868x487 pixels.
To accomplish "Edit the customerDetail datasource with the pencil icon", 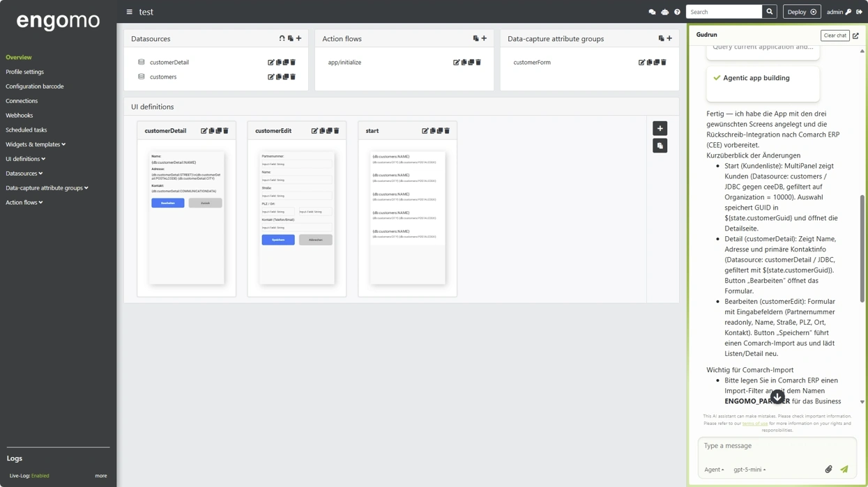I will [x=270, y=62].
